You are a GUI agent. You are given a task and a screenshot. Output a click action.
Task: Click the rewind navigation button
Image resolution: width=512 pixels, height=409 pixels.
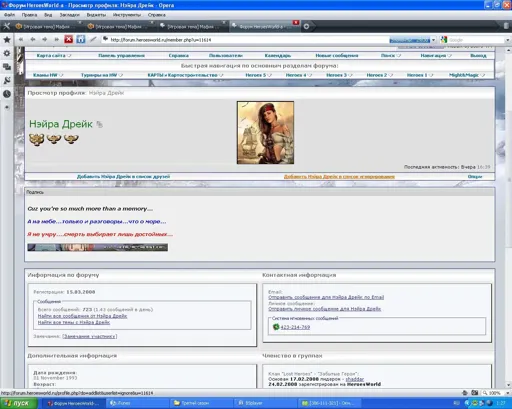[21, 39]
